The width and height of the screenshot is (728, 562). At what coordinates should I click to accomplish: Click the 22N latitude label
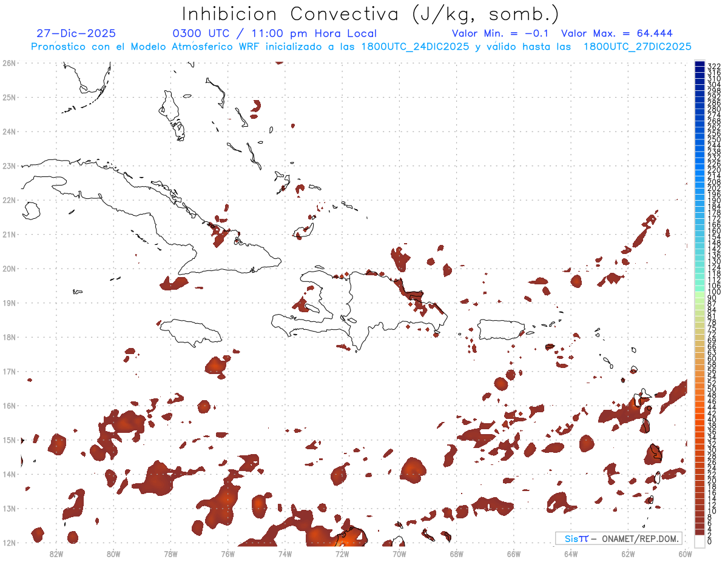pyautogui.click(x=9, y=199)
